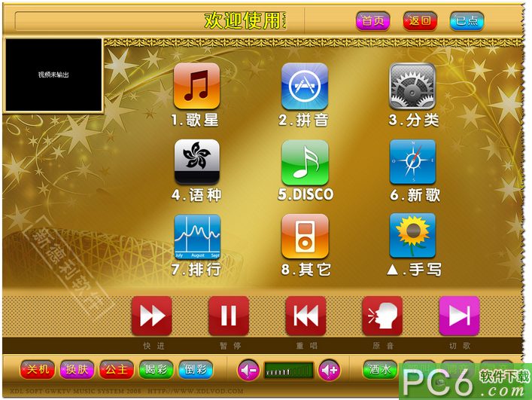Open the 酒水 drinks menu button
This screenshot has width=532, height=400.
[380, 369]
